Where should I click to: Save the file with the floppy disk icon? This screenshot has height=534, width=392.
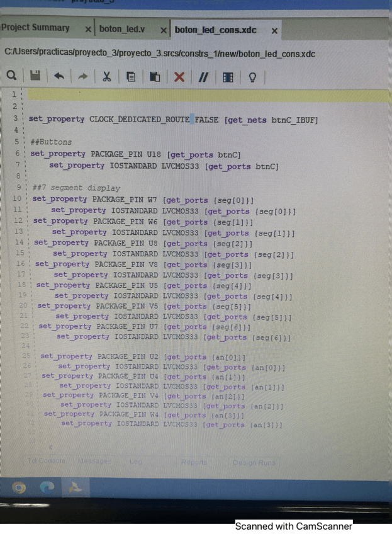coord(35,76)
